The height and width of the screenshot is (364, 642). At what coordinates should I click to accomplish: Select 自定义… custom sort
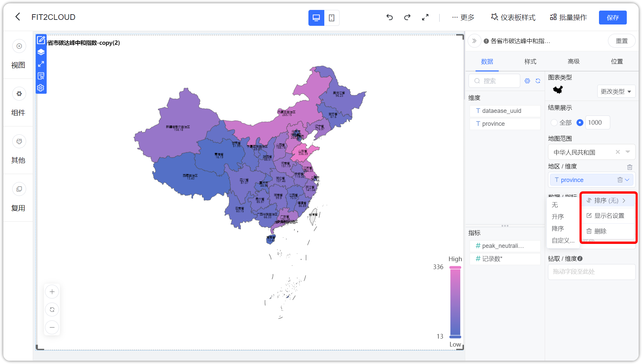563,241
